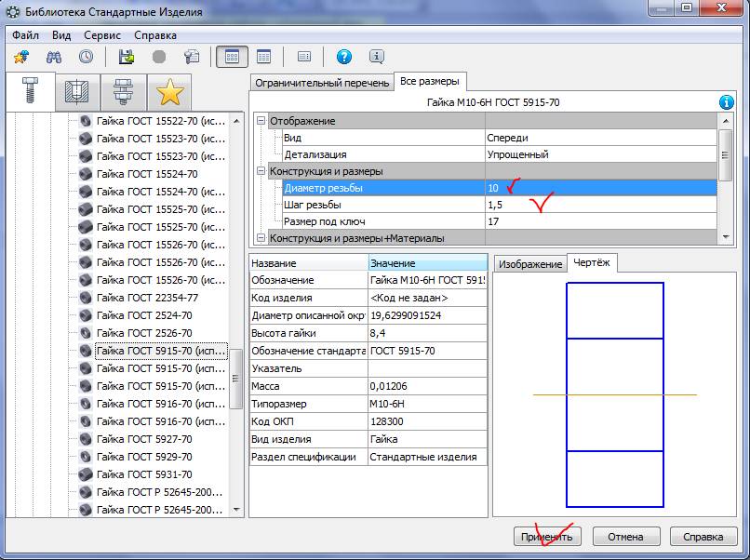
Task: Click the properties panel toolbar icon
Action: [x=303, y=57]
